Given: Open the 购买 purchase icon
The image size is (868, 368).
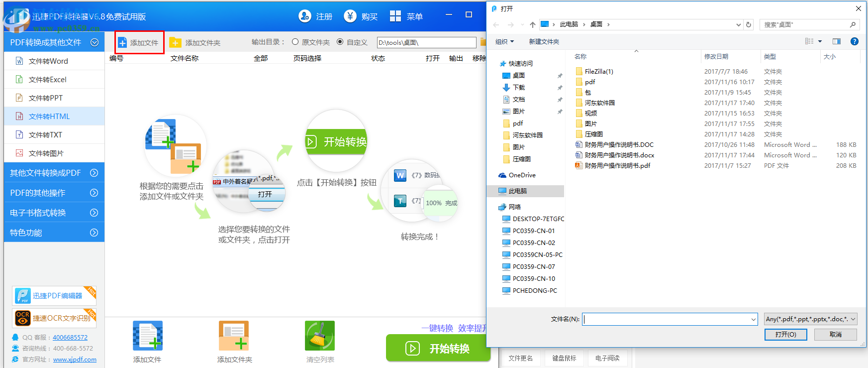Looking at the screenshot, I should 350,16.
